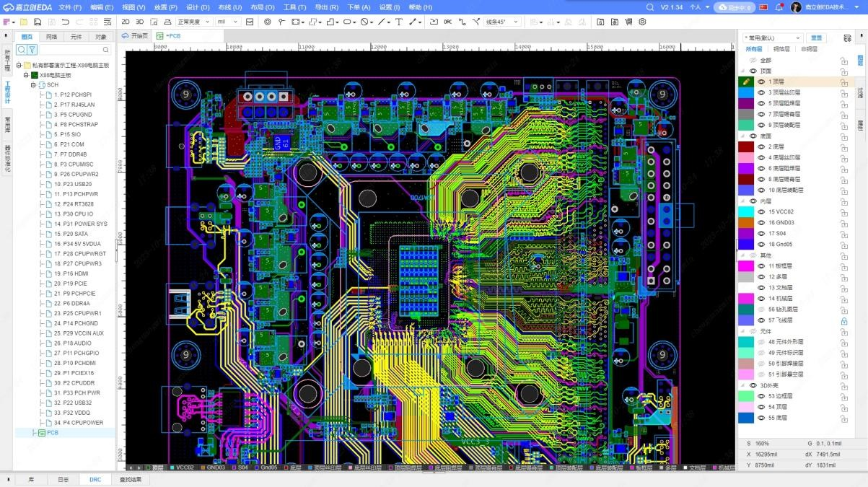Click the filter funnel icon in left panel

(32, 50)
